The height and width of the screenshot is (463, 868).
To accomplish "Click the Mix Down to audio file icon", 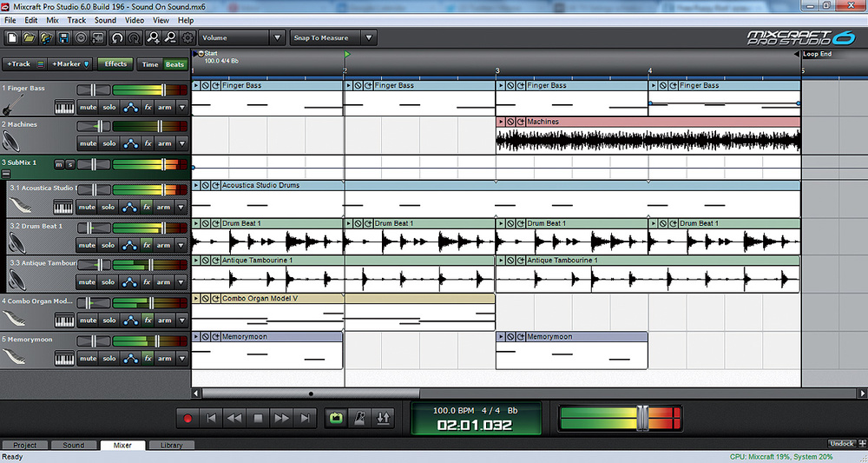I will coord(99,37).
